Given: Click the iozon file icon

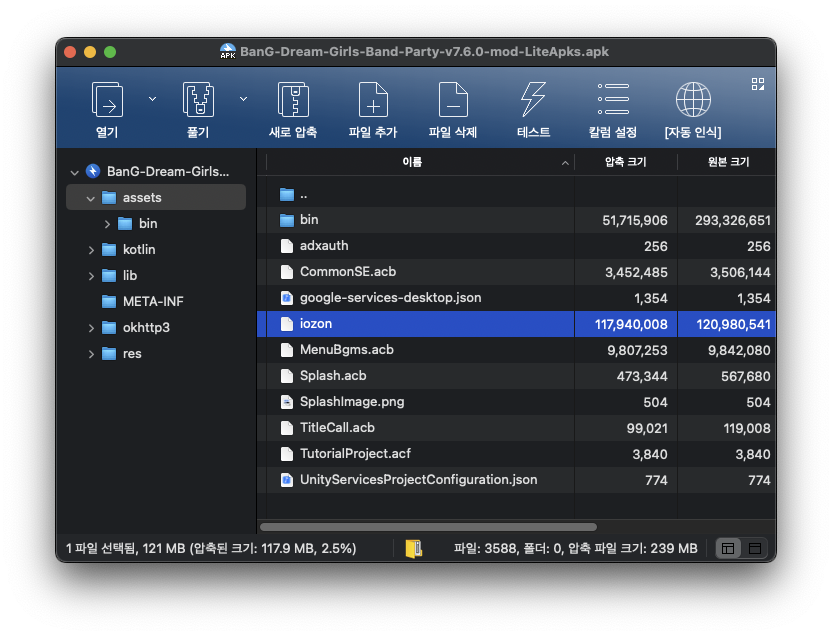Looking at the screenshot, I should point(287,324).
